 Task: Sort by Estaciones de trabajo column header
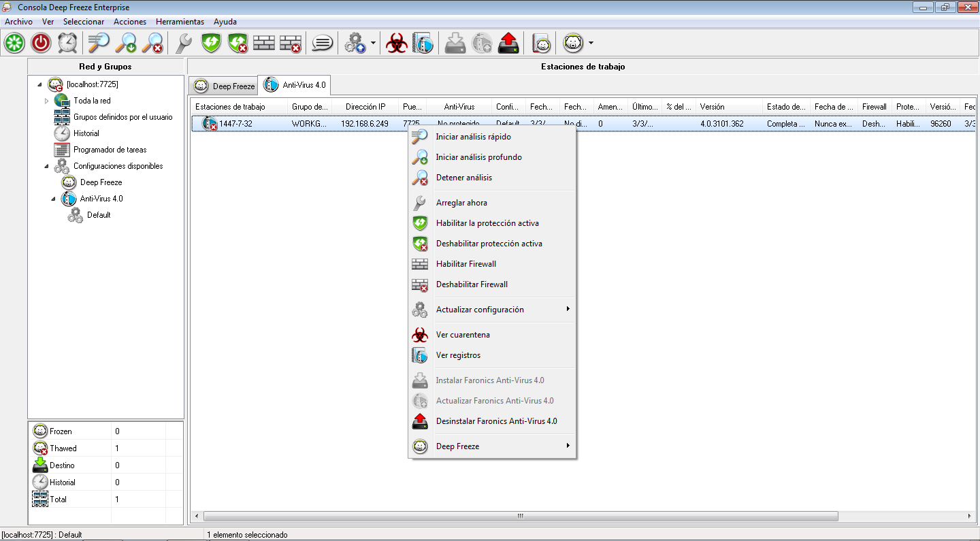coord(240,107)
